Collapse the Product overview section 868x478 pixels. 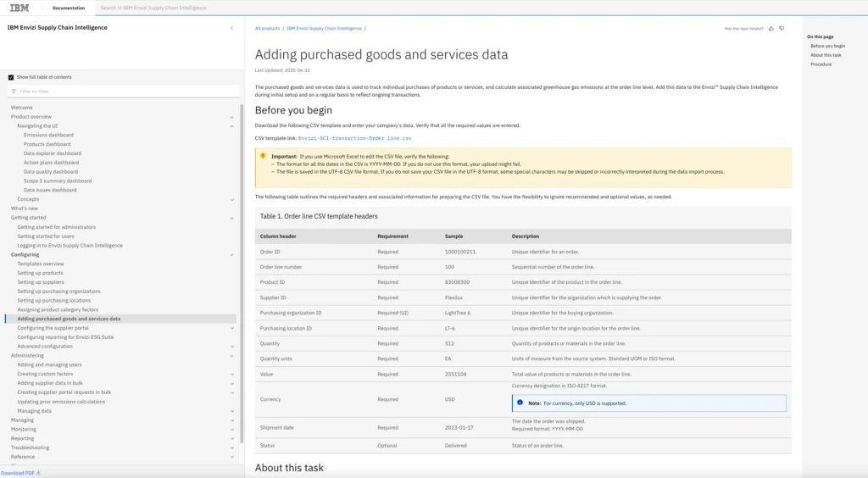(232, 116)
